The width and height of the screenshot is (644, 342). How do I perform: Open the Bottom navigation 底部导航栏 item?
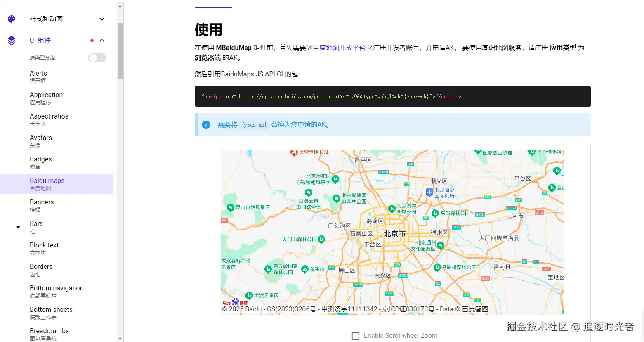coord(57,292)
